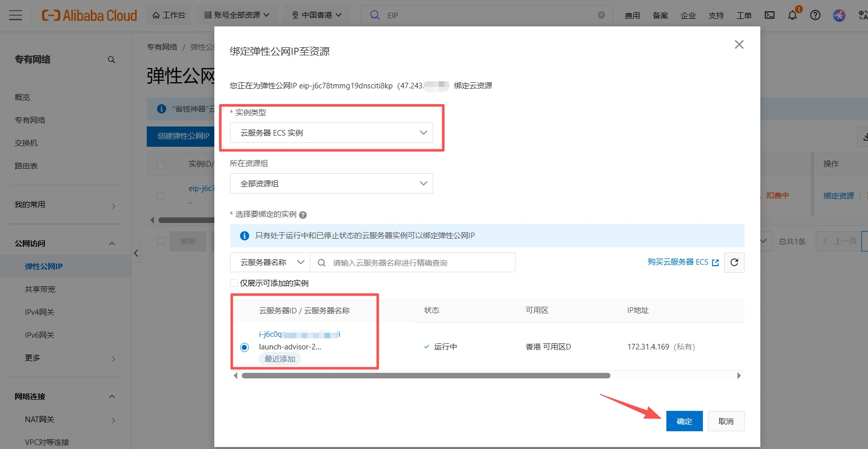The image size is (868, 449).
Task: Open 路由表 in sidebar
Action: click(26, 166)
